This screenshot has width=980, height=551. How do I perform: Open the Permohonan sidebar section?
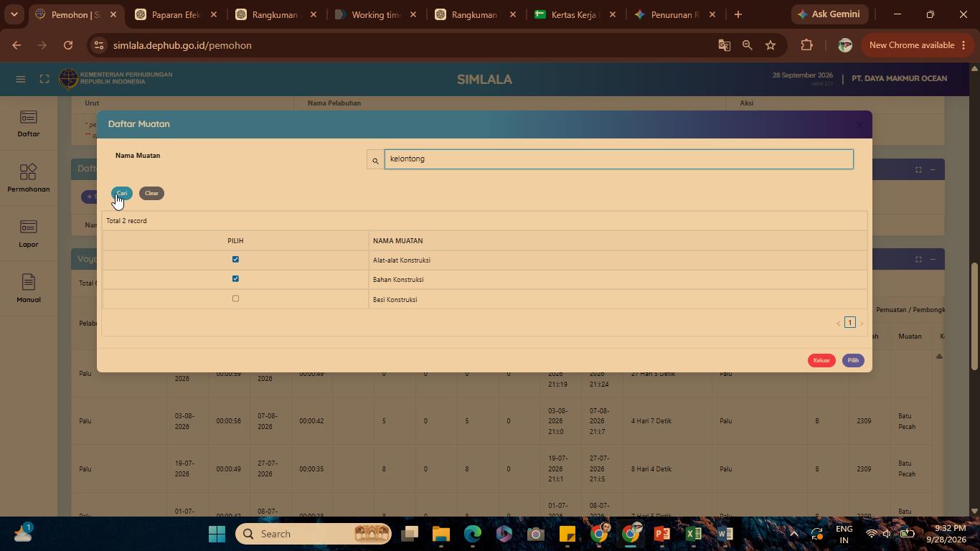tap(29, 179)
